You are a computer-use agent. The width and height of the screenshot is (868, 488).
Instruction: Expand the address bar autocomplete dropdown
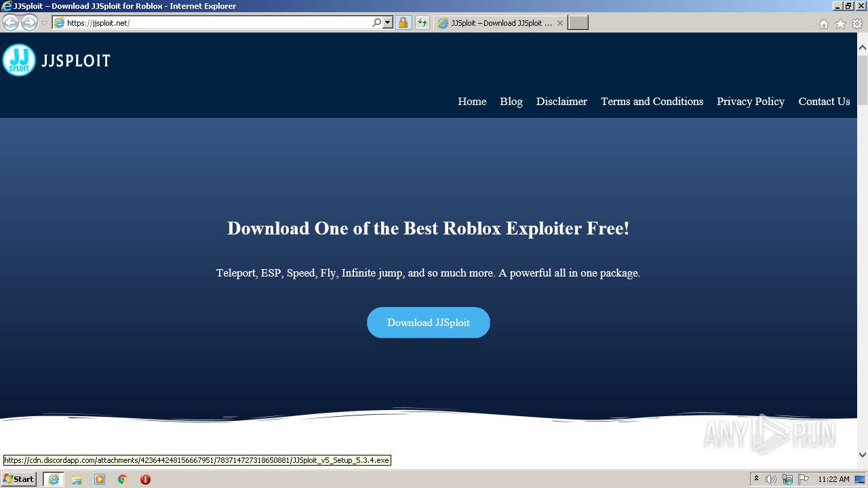click(388, 22)
